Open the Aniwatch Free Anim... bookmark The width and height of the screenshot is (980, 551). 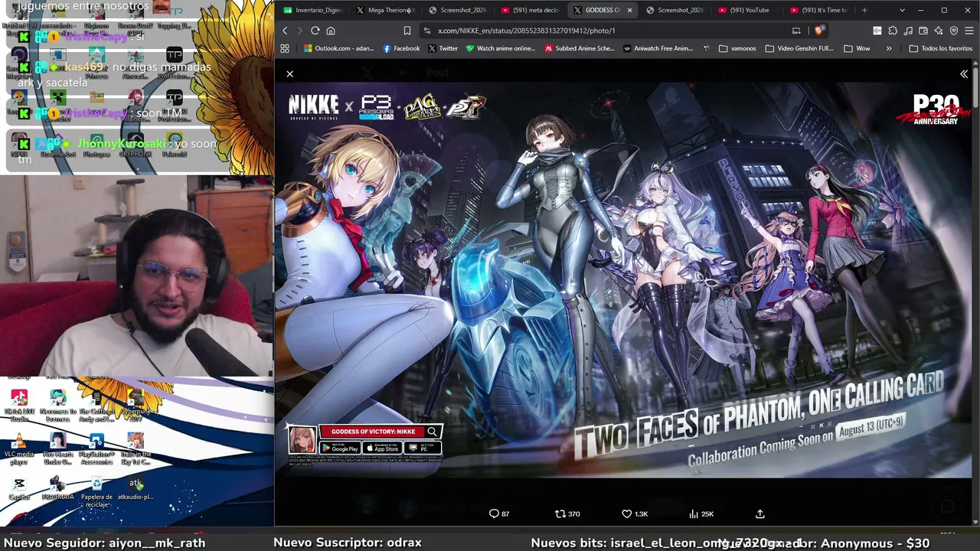click(658, 48)
